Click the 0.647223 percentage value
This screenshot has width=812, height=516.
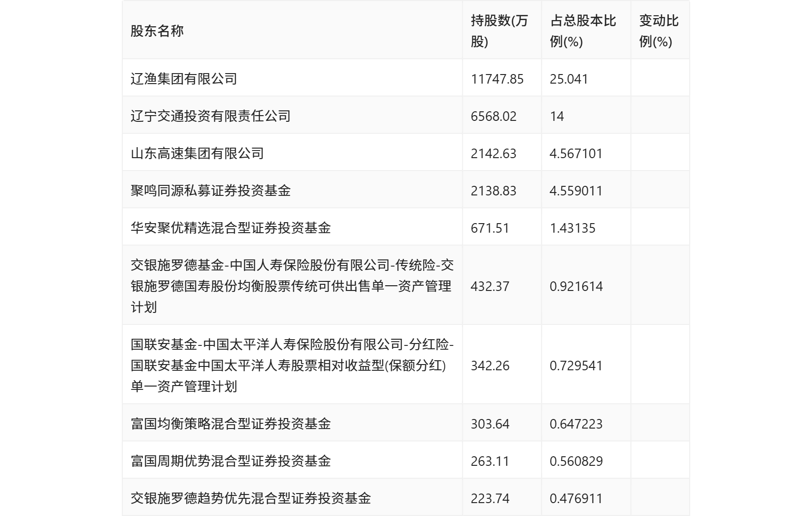coord(576,424)
